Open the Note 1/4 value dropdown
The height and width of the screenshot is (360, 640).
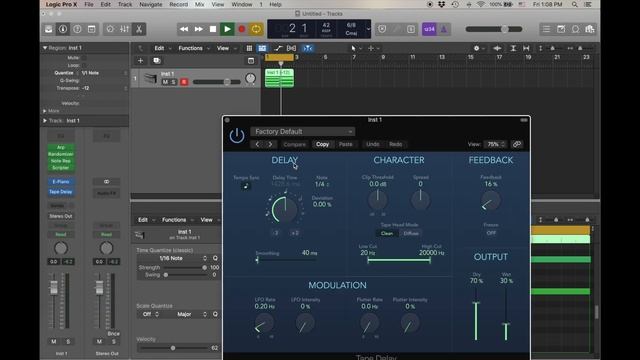point(322,184)
